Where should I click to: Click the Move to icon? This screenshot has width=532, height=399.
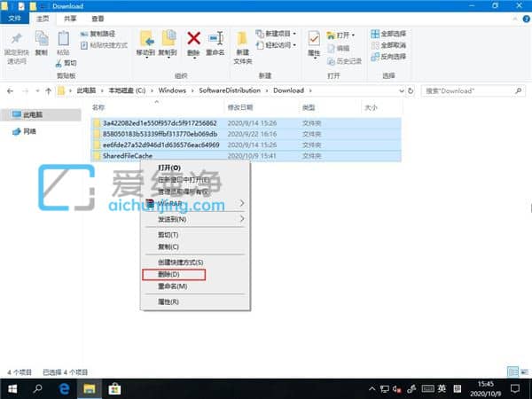pyautogui.click(x=147, y=39)
